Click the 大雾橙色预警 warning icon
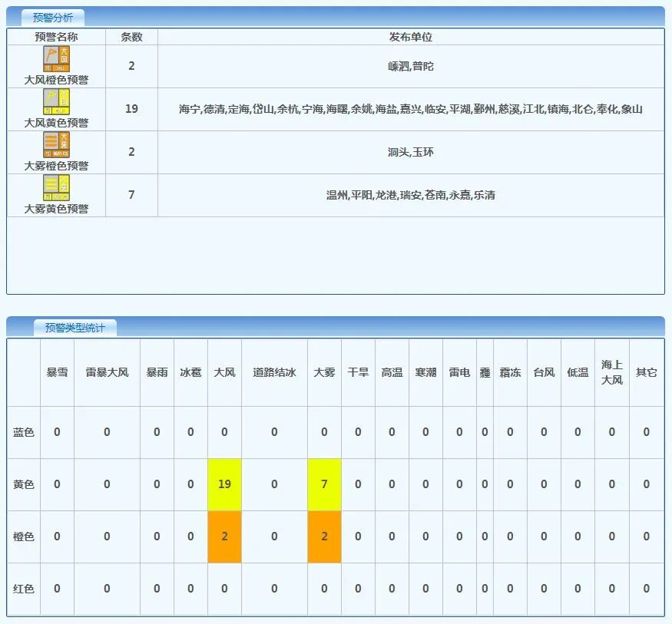This screenshot has height=624, width=672. click(x=56, y=145)
